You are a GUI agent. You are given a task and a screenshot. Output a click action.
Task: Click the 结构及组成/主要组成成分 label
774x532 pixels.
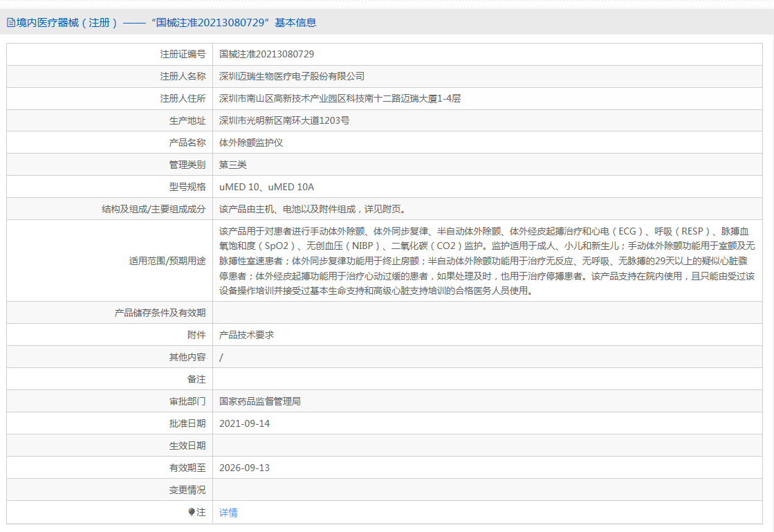pyautogui.click(x=154, y=209)
